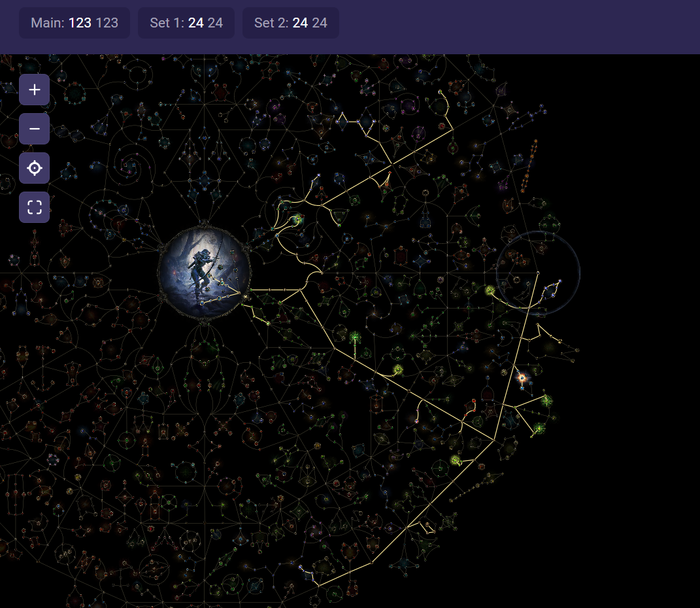Select the glowing notable on the large ring's left edge
Screen dimensions: 700x608
[490, 290]
